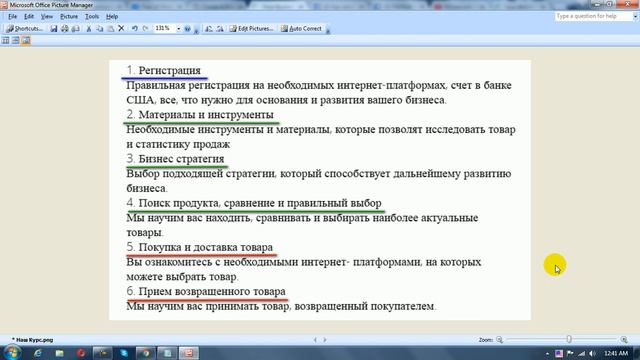Click the heading '2. Материалы и инструменты'

pyautogui.click(x=200, y=114)
